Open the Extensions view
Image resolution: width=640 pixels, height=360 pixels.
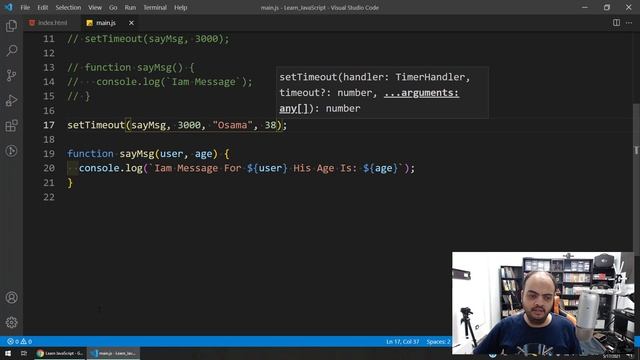pyautogui.click(x=11, y=126)
